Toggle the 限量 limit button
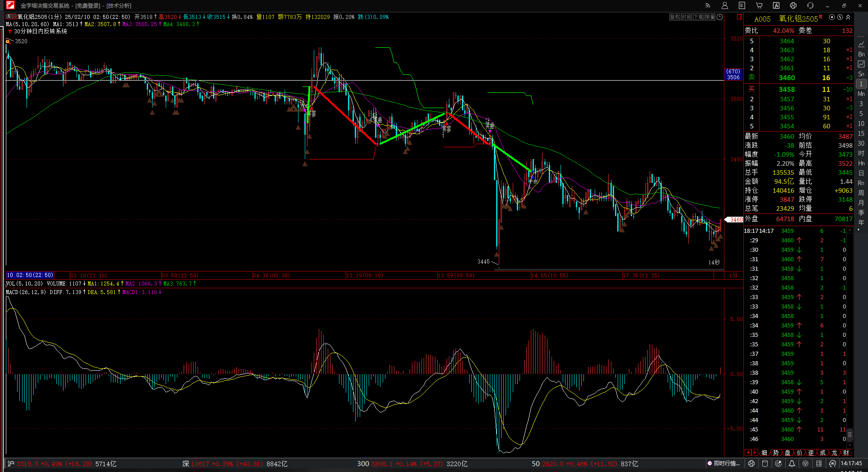The height and width of the screenshot is (472, 868). (x=710, y=17)
